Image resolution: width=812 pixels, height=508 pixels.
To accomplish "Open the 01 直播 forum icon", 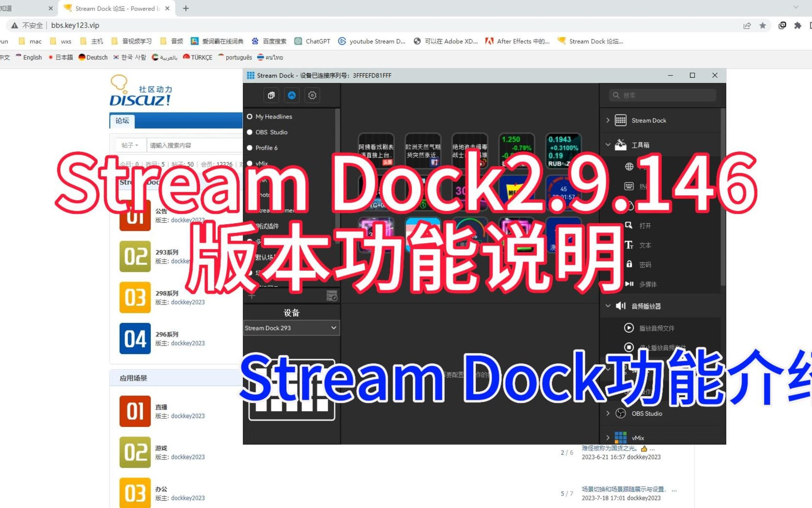I will click(135, 411).
